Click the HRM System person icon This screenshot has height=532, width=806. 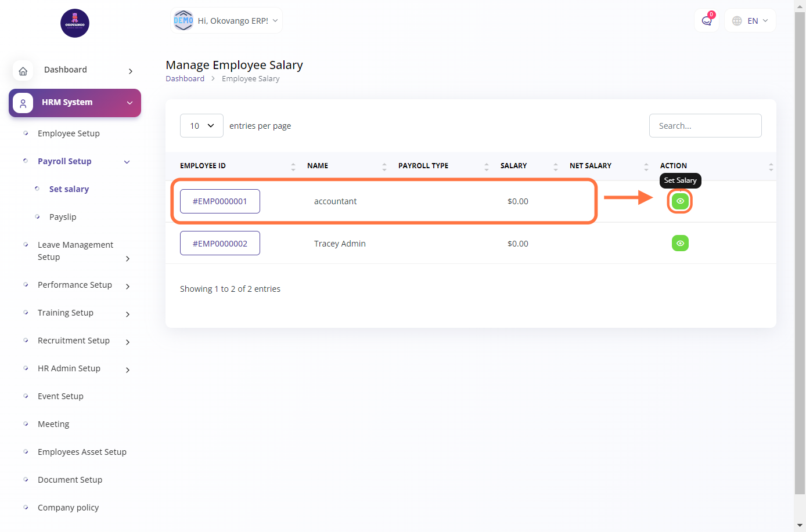(23, 103)
